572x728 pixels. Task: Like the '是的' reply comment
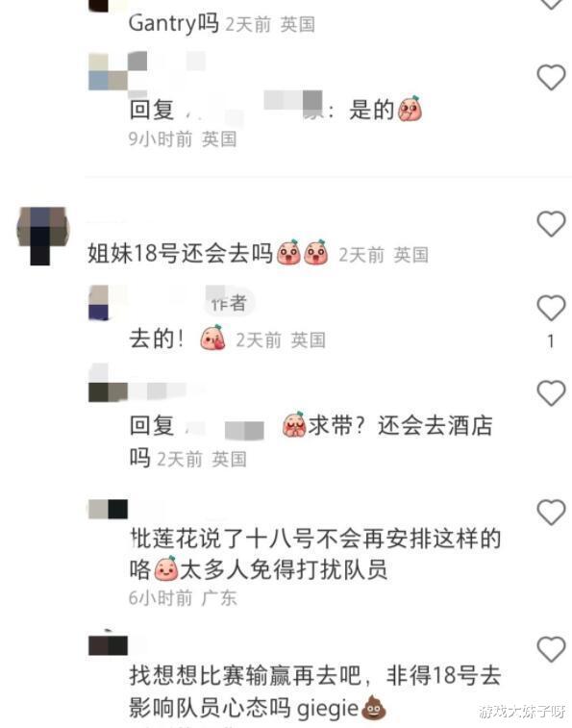(x=551, y=77)
